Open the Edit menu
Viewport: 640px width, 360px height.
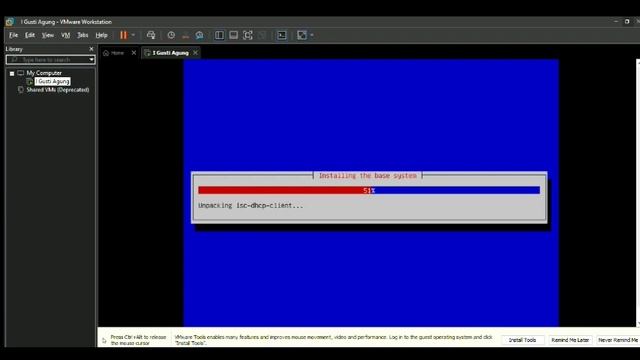30,35
